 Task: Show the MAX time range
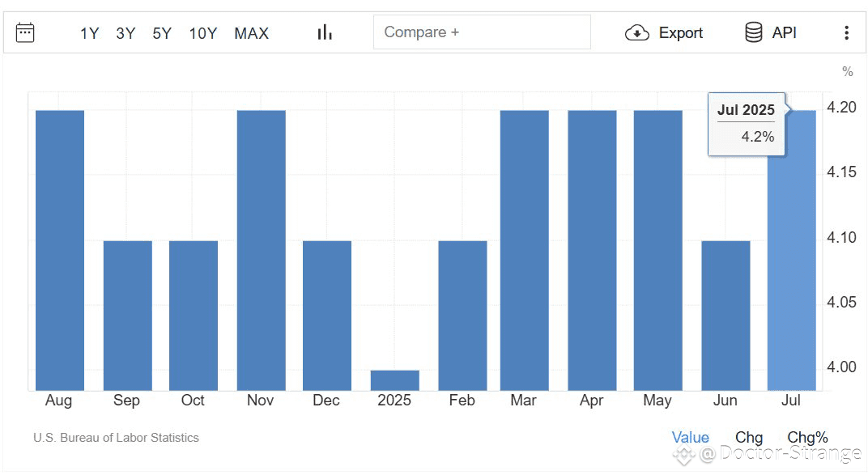(x=251, y=34)
